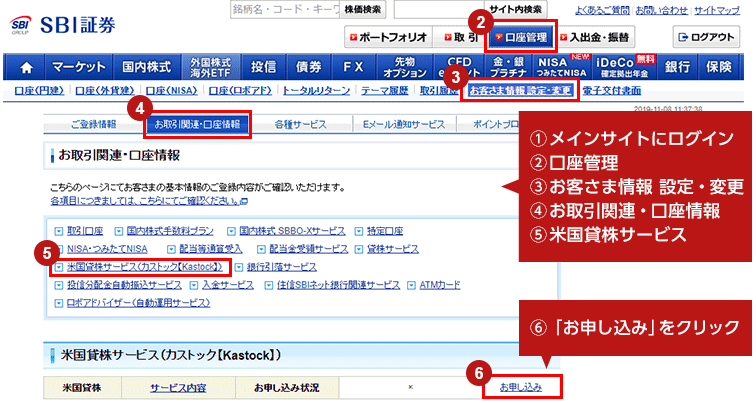Open the 金・銀 プラチナ menu
The height and width of the screenshot is (403, 756).
point(508,67)
